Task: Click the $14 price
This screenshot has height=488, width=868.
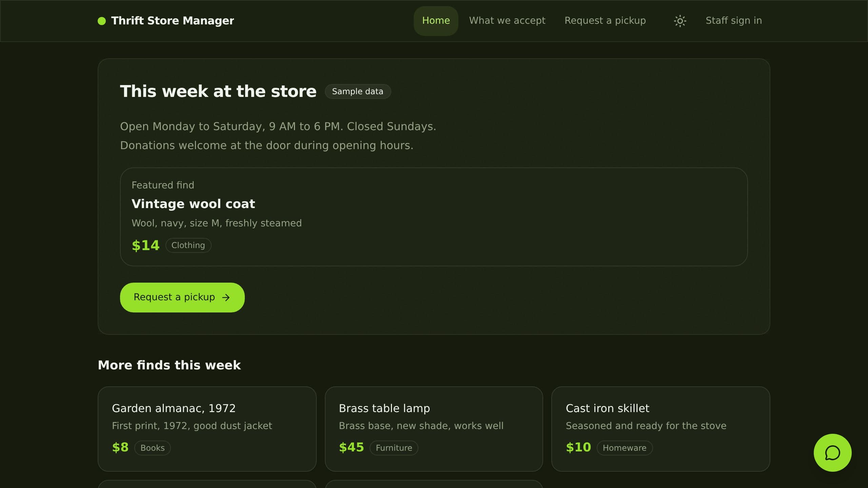Action: coord(145,245)
